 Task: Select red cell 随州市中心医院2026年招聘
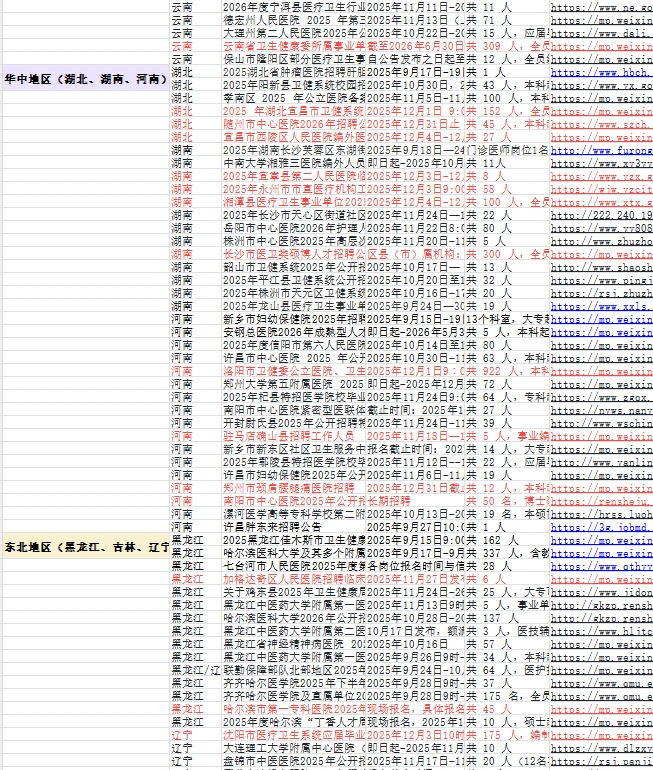coord(294,124)
